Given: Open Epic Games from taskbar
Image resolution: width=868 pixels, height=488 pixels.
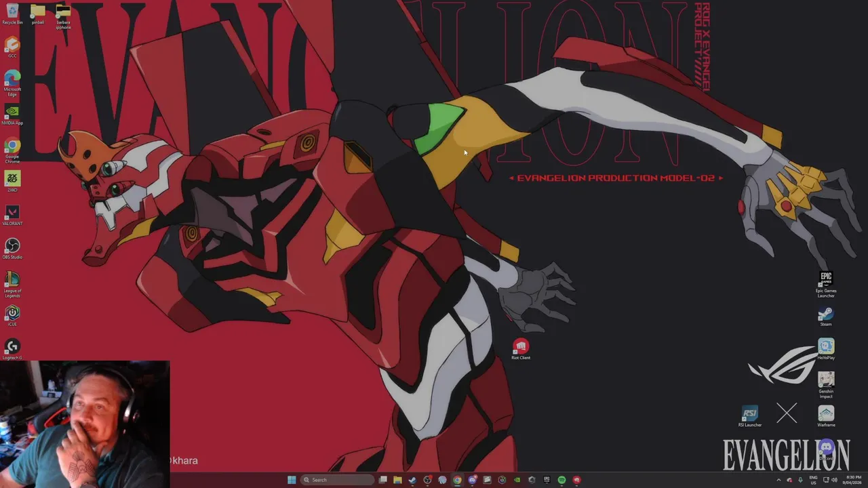Looking at the screenshot, I should [x=547, y=480].
